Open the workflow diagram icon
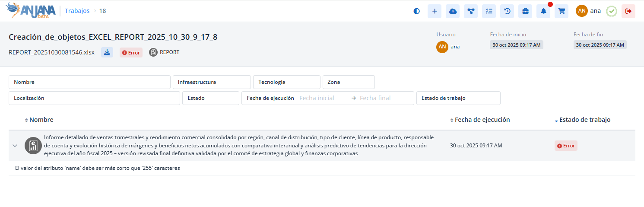The height and width of the screenshot is (207, 644). pos(471,11)
